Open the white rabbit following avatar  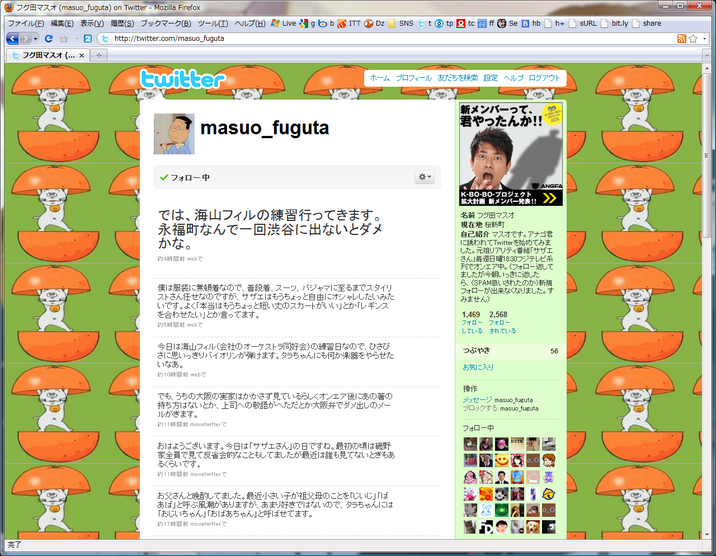486,510
